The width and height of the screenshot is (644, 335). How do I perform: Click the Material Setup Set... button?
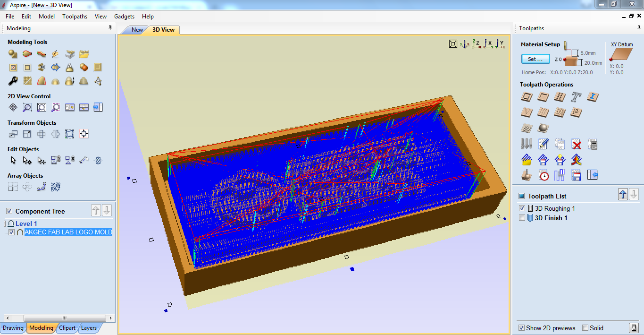click(x=535, y=59)
